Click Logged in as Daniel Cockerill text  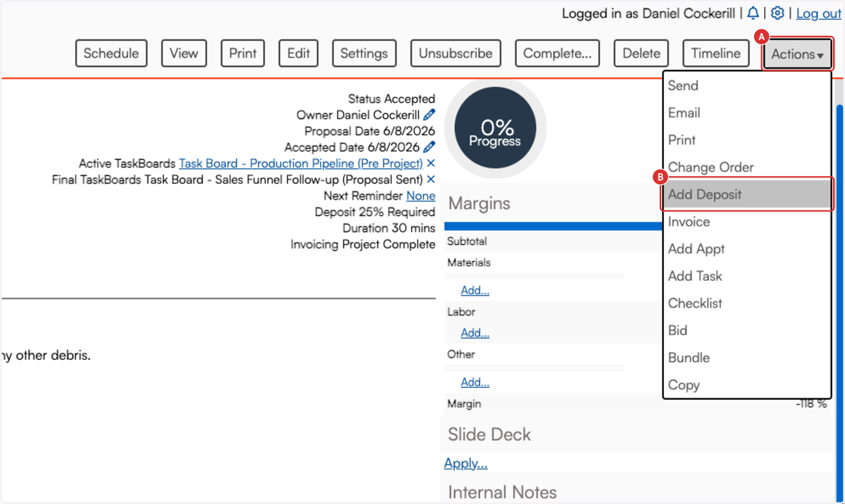click(x=647, y=13)
